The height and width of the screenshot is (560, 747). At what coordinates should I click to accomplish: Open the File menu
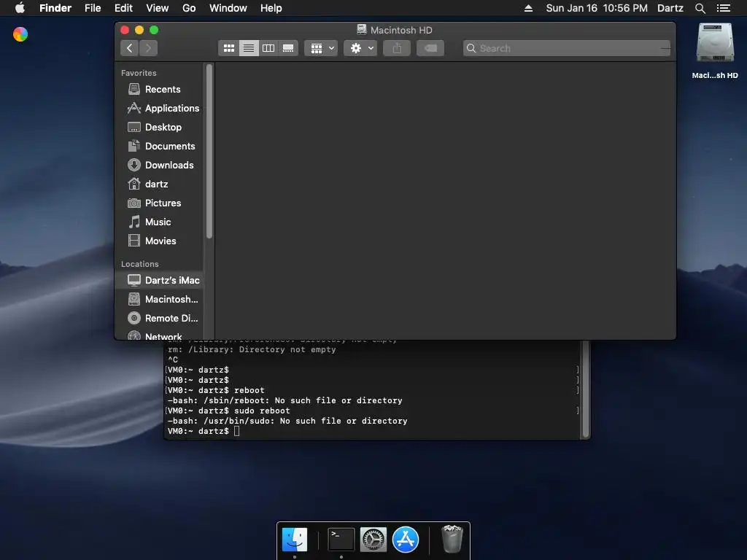[93, 8]
